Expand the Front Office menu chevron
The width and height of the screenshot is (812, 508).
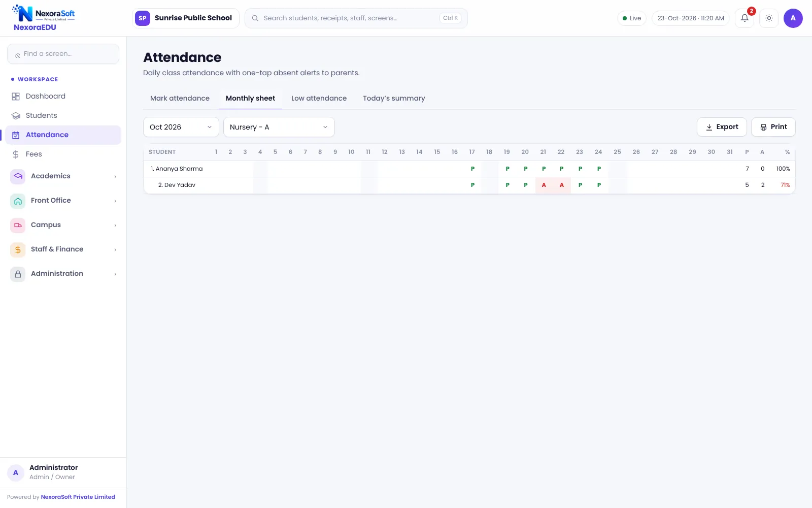[x=115, y=201]
